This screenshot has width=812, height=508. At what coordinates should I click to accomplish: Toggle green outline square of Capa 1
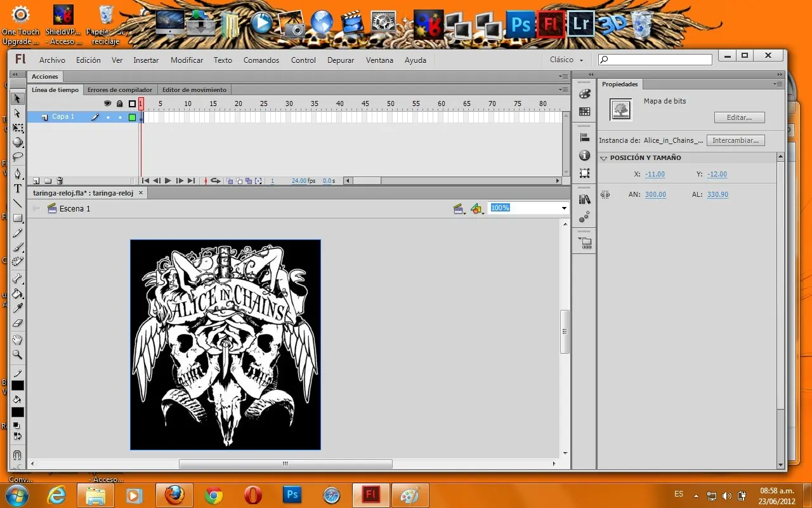(132, 117)
